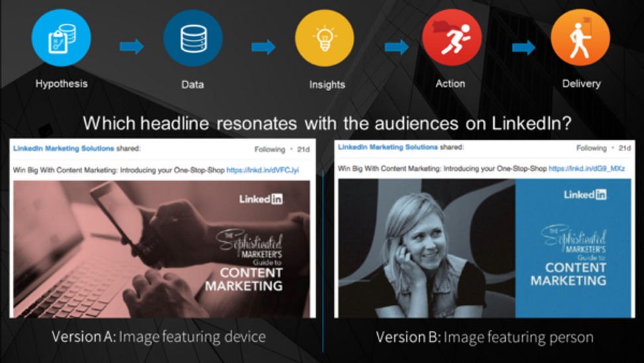
Task: Click 'Version A: Image featuring device' caption
Action: (x=159, y=337)
